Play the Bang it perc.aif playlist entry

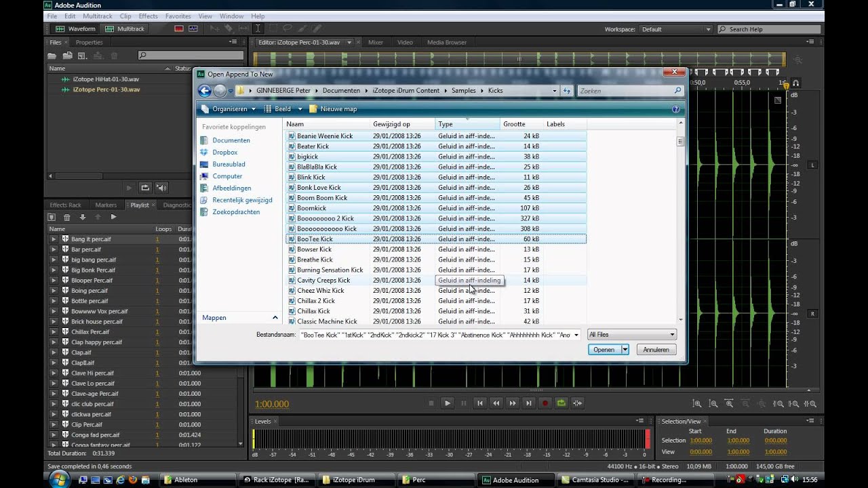click(54, 239)
